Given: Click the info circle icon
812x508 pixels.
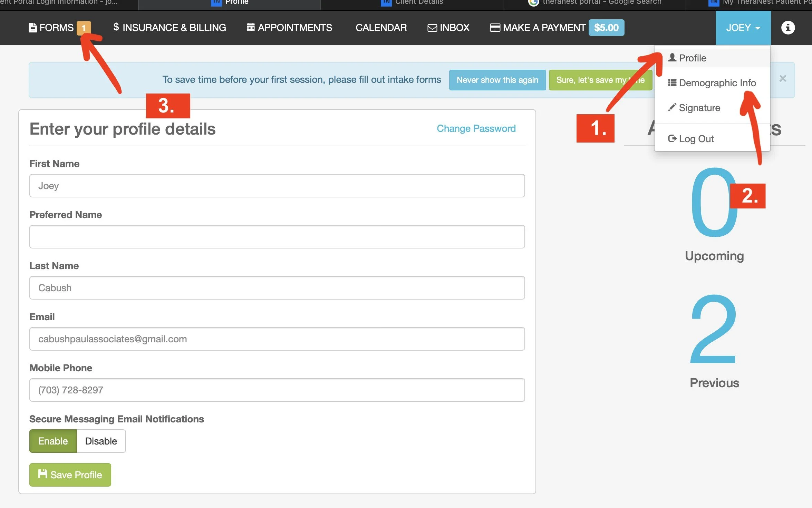Looking at the screenshot, I should 787,28.
